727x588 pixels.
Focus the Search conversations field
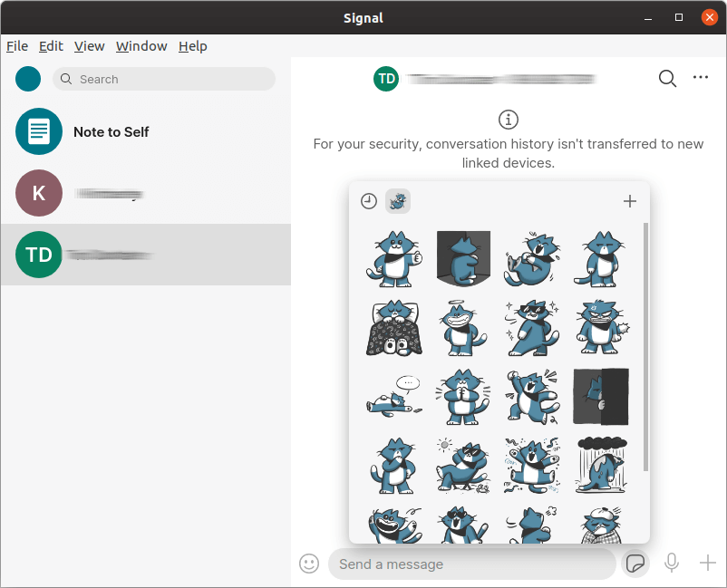pos(164,79)
